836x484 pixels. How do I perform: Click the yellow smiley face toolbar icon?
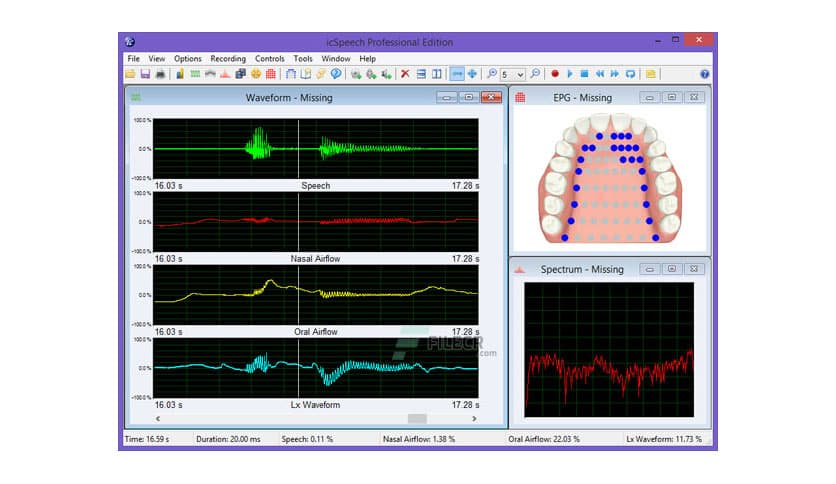click(x=256, y=74)
